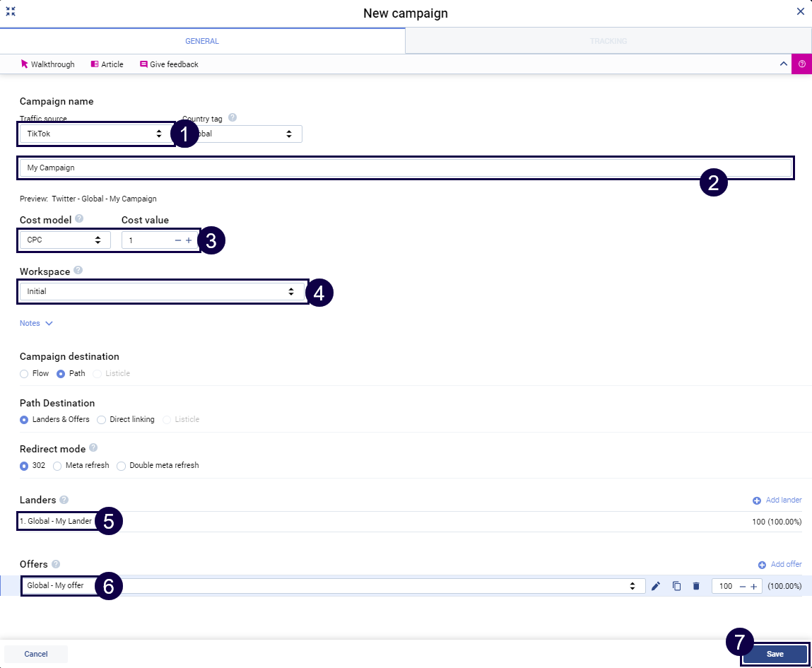
Task: Select the Flow campaign destination
Action: 24,373
